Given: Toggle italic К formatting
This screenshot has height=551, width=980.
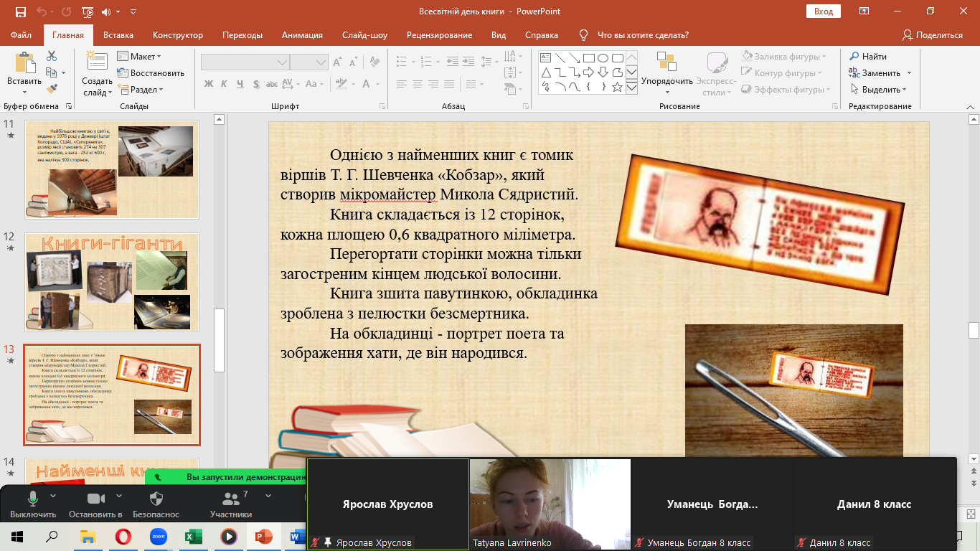Looking at the screenshot, I should point(225,84).
